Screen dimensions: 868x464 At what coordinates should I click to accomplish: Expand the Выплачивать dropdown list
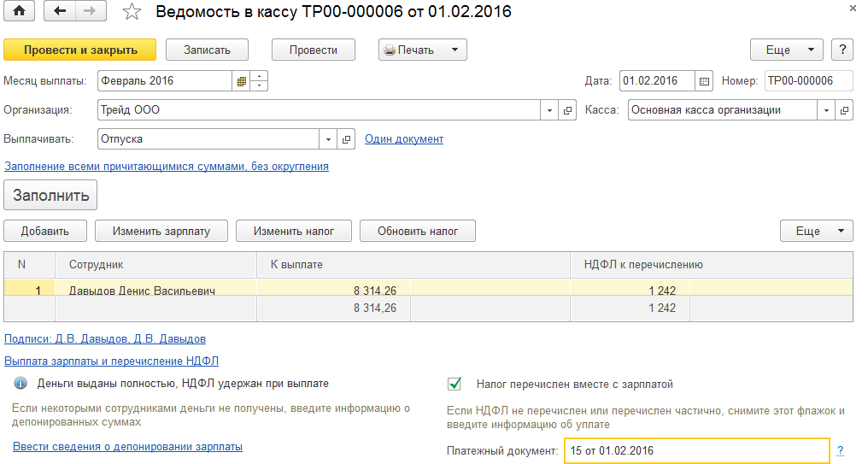pyautogui.click(x=329, y=138)
